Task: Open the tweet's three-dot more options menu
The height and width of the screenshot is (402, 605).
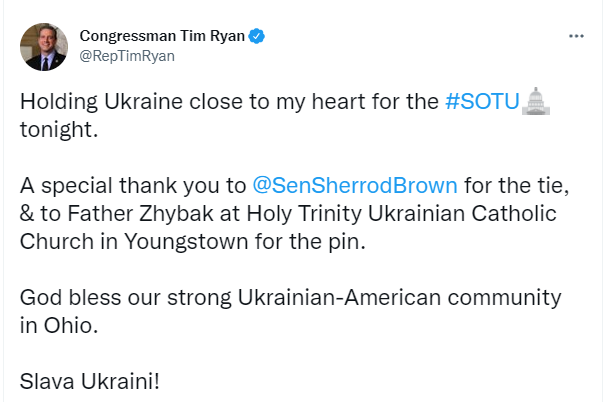Action: point(576,37)
